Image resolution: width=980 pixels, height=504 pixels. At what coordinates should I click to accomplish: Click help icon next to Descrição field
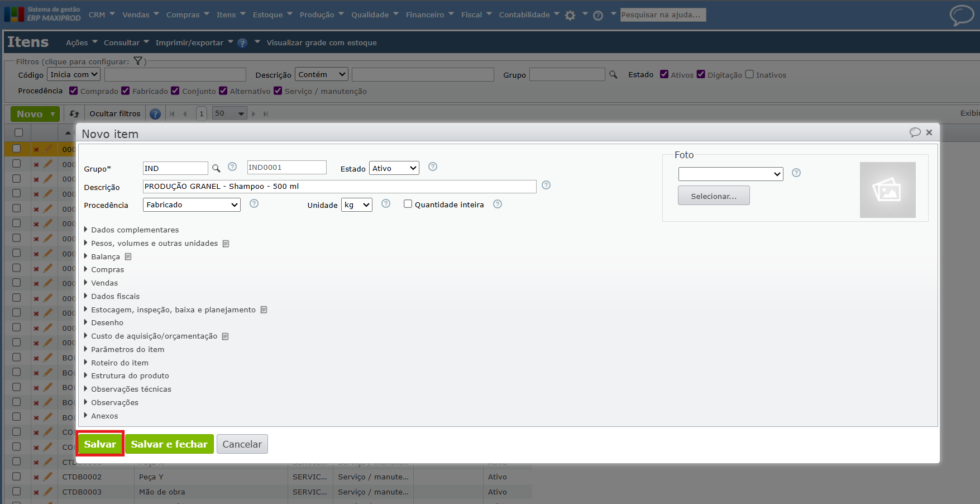tap(546, 185)
